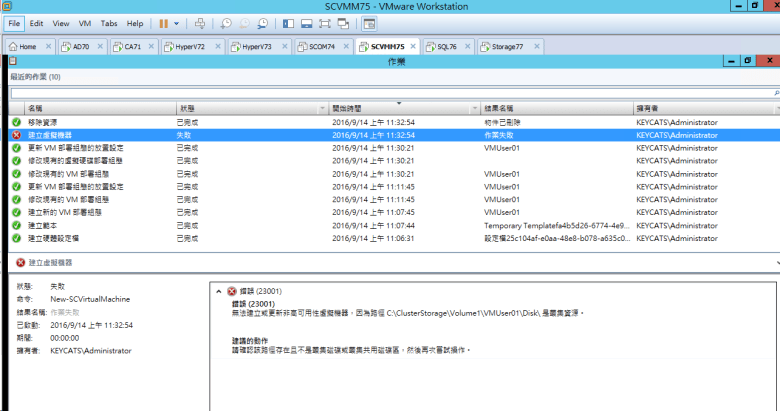This screenshot has width=780, height=411.
Task: Open the 名稱 column filter dropdown
Action: click(169, 107)
